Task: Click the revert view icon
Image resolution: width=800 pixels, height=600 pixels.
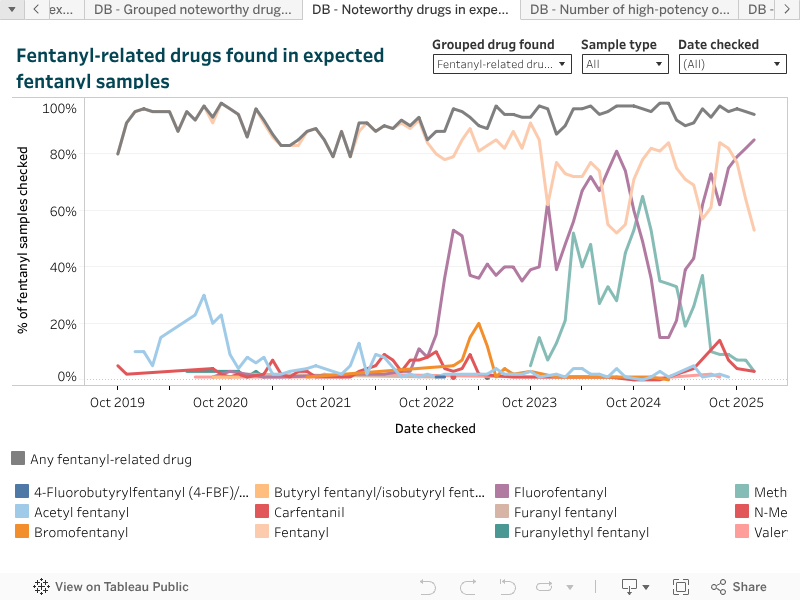Action: coord(508,587)
